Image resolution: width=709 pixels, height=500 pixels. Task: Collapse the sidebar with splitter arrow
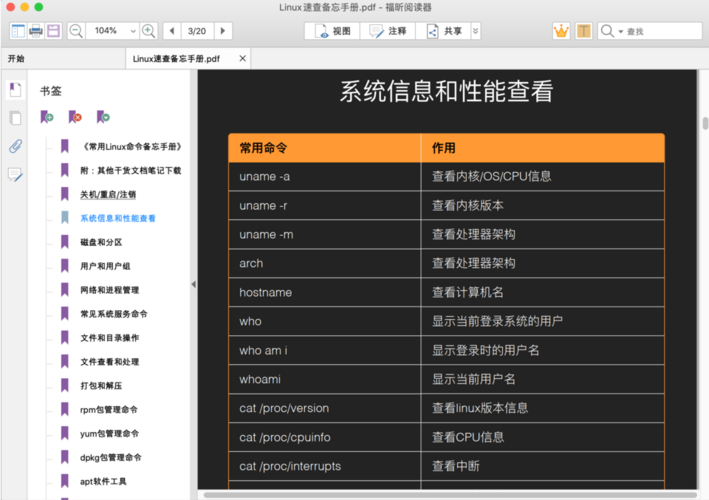194,284
